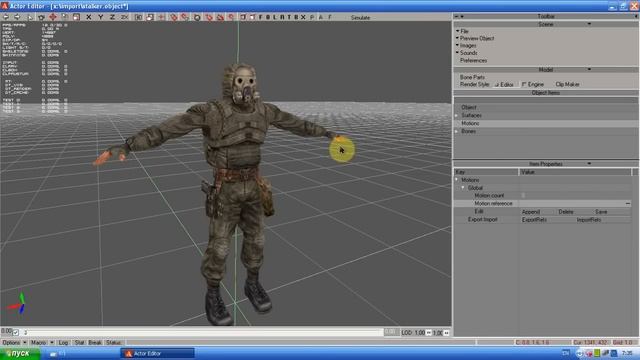Click Delete motion button

566,212
